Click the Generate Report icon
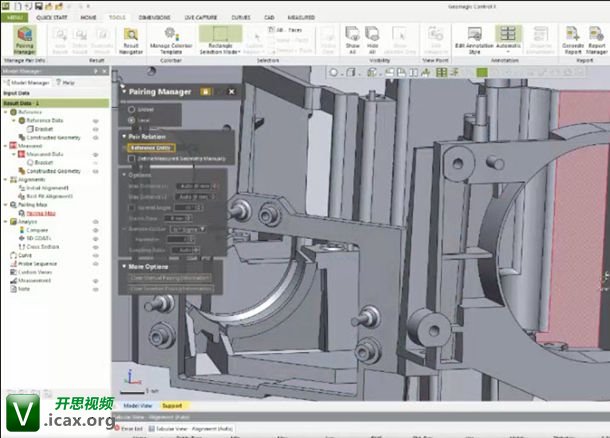Viewport: 610px width, 438px height. click(x=574, y=41)
